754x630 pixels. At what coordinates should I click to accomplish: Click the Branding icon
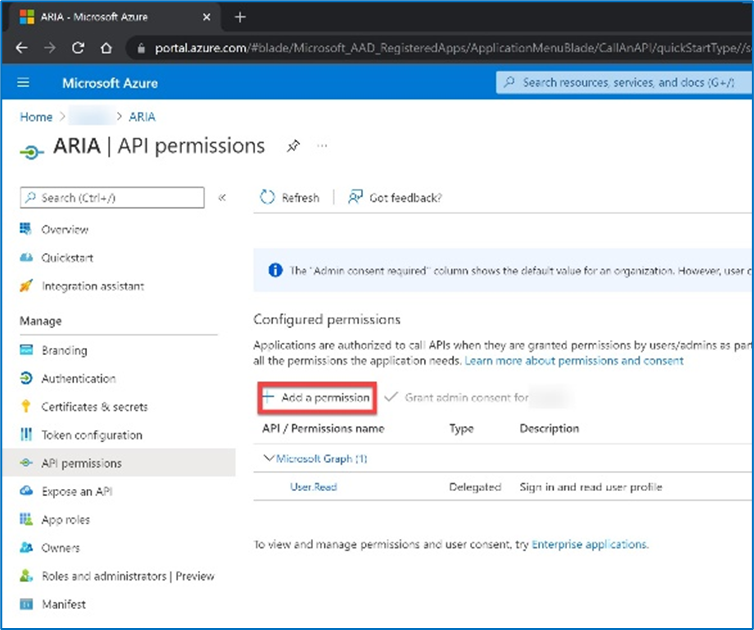point(26,350)
